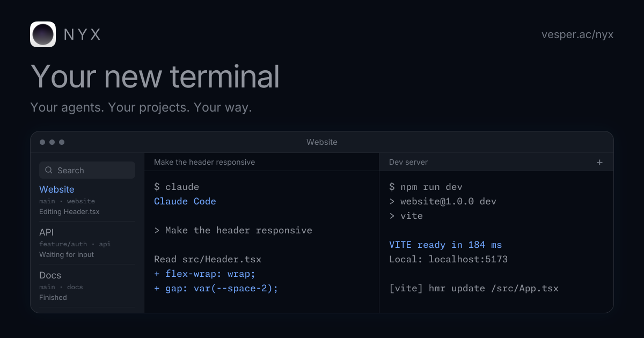Click the Editing Header.tsx status line
The width and height of the screenshot is (644, 338).
click(x=69, y=212)
